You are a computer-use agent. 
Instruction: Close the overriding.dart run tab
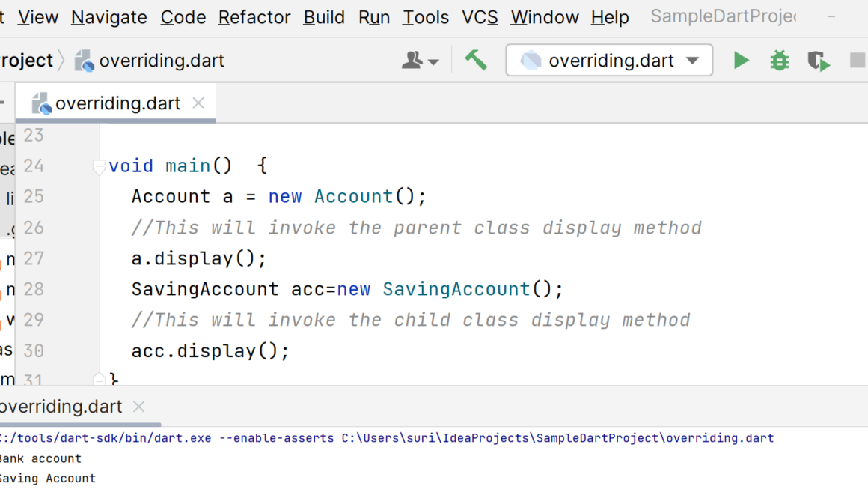pyautogui.click(x=138, y=407)
